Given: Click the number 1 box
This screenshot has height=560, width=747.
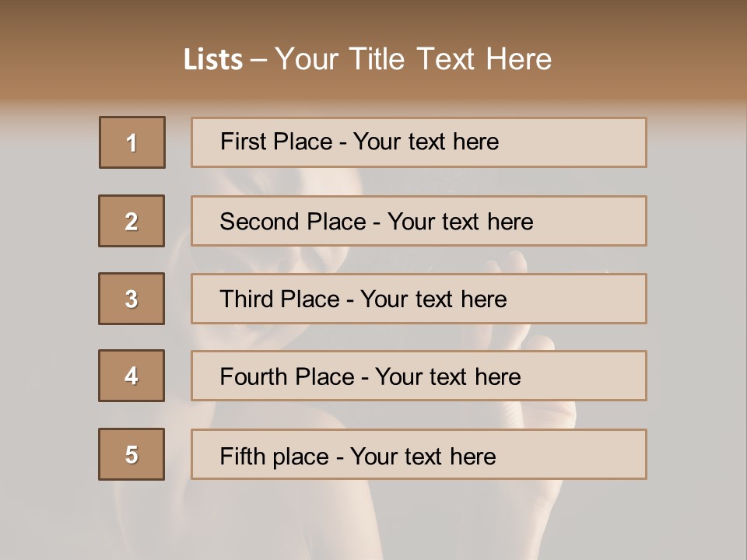Looking at the screenshot, I should pos(132,142).
